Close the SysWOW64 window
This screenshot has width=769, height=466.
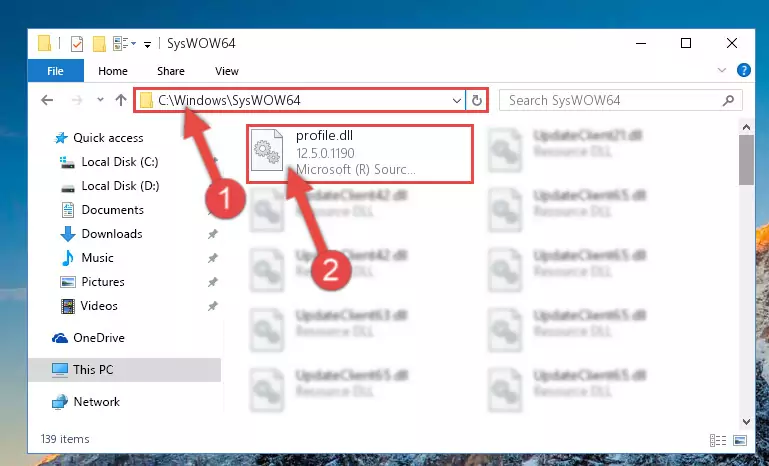click(731, 43)
